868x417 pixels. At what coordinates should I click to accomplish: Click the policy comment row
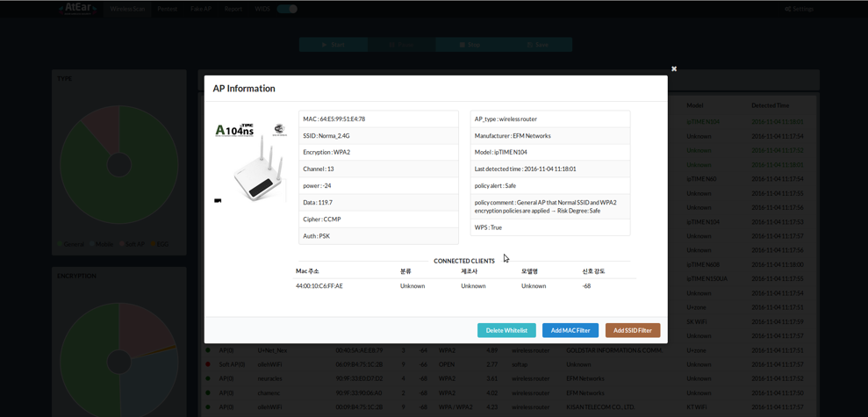point(550,206)
